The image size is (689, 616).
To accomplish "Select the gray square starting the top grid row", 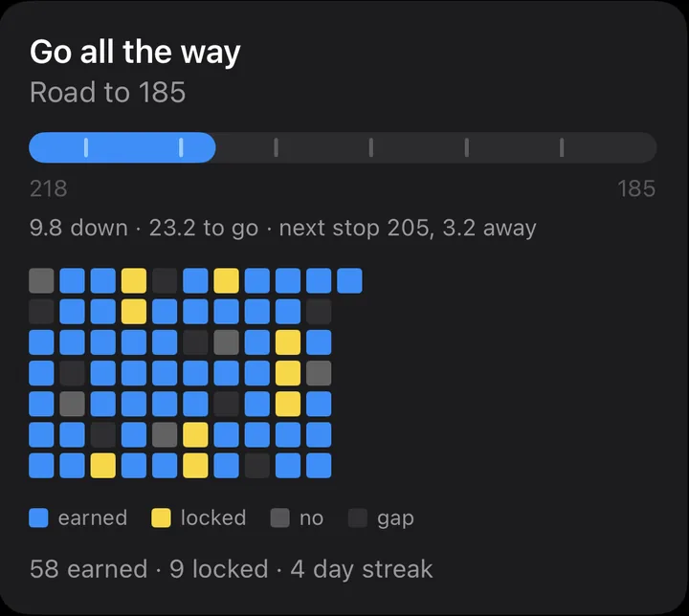I will [41, 281].
